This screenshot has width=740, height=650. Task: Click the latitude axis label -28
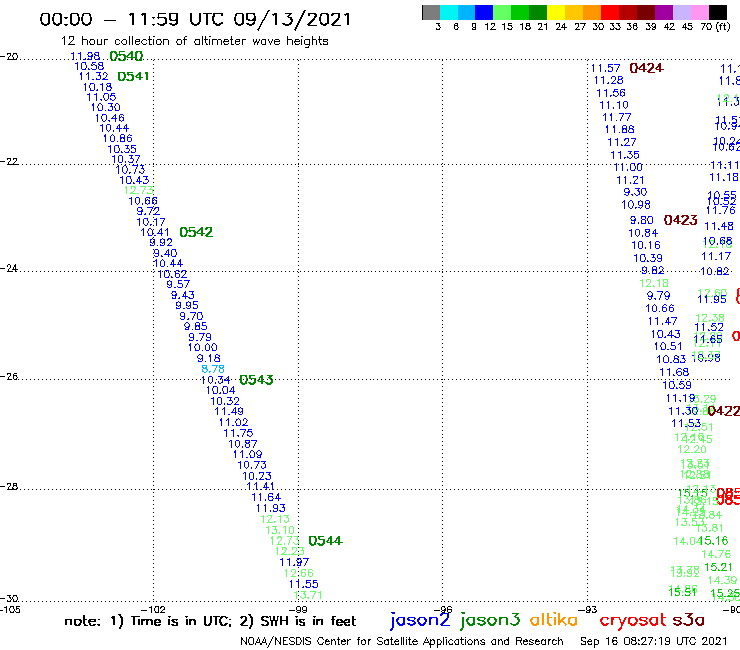[x=9, y=486]
